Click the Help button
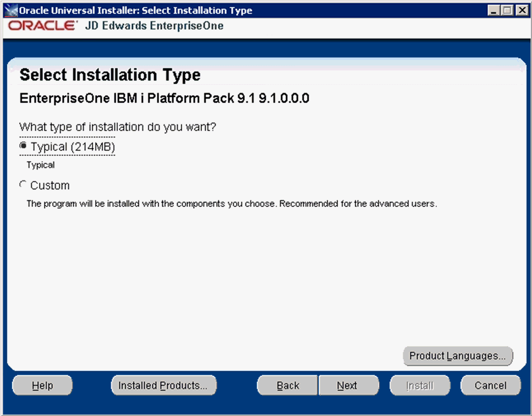 [x=42, y=386]
